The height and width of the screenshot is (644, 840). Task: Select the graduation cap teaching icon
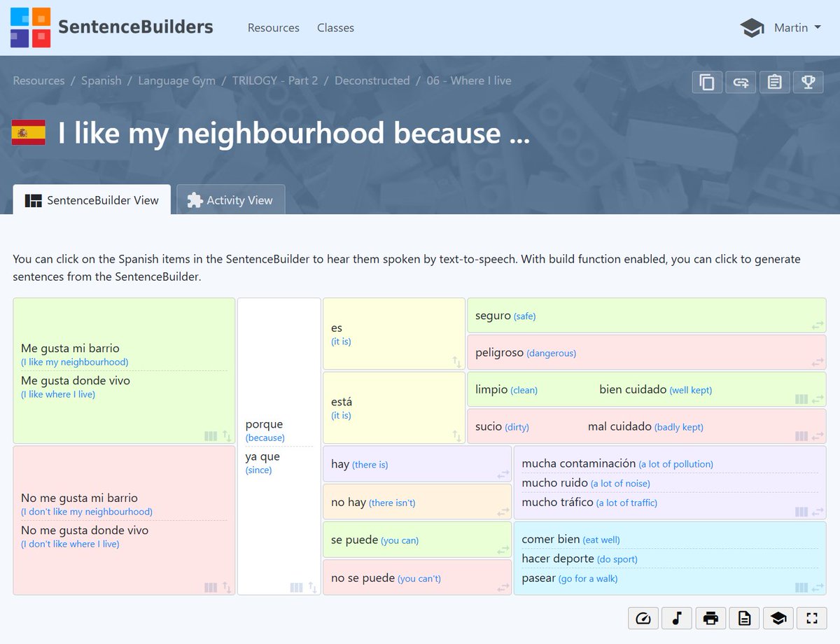[x=778, y=618]
